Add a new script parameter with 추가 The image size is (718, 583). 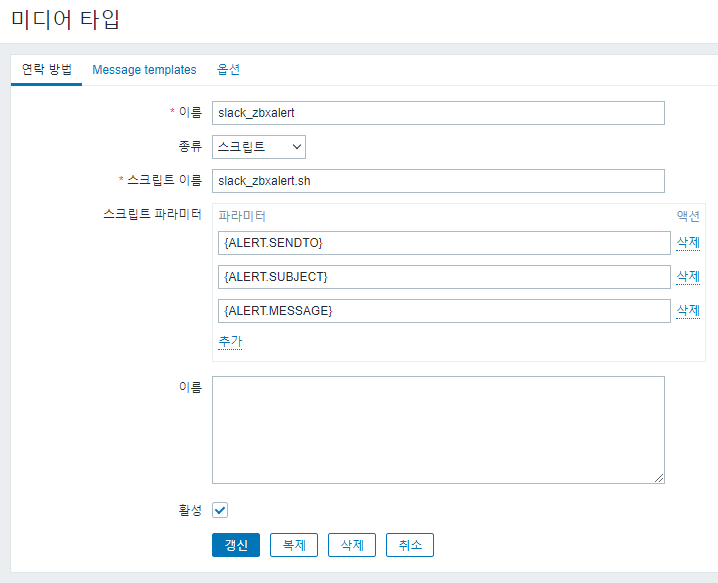pos(230,342)
